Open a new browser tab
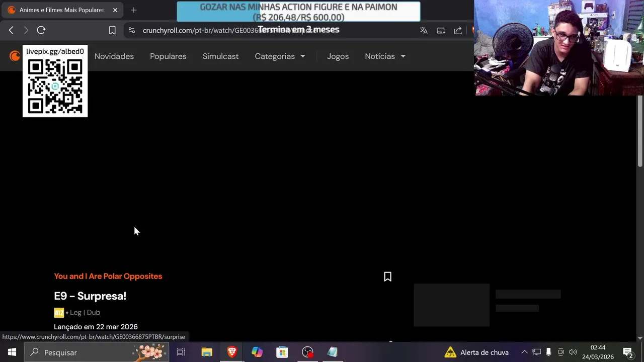Screen dimensions: 644x362 click(x=134, y=10)
